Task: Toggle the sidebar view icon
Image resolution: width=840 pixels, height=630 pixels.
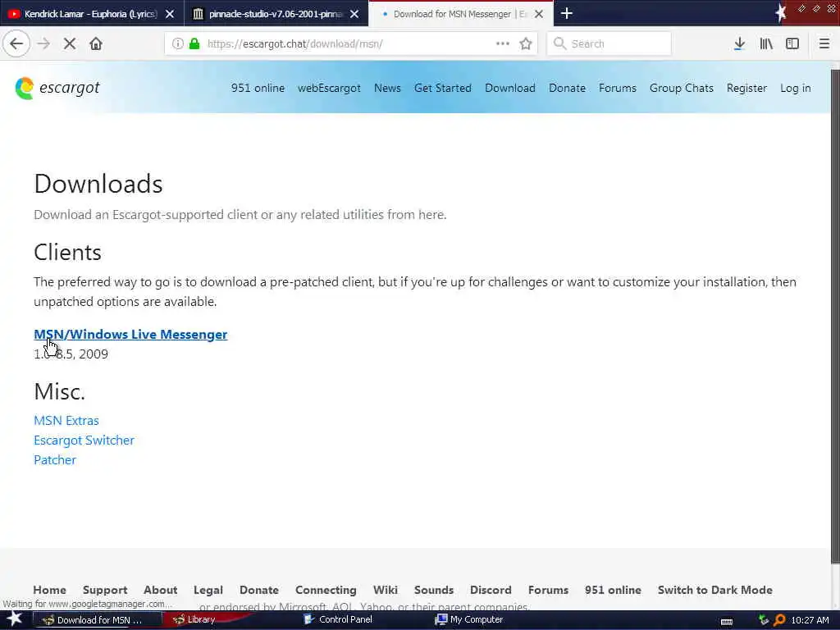Action: click(x=792, y=43)
